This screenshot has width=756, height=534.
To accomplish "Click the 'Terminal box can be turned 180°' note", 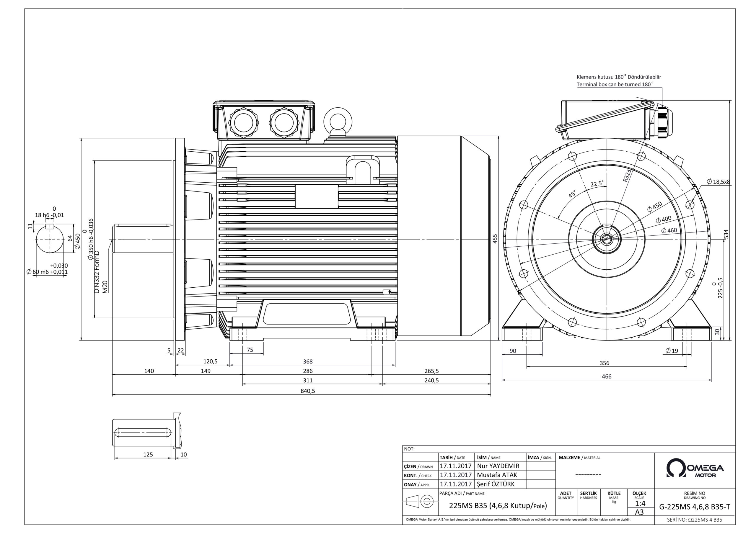I will tap(615, 85).
